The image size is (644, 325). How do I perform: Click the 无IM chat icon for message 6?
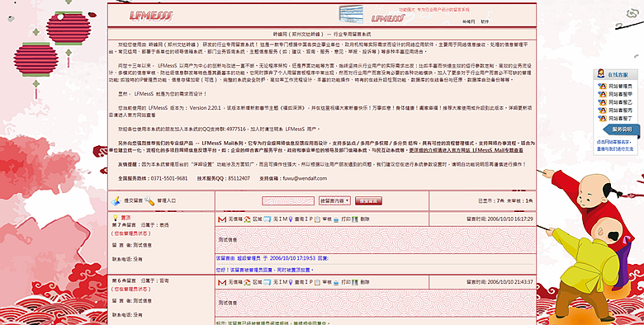pyautogui.click(x=268, y=283)
